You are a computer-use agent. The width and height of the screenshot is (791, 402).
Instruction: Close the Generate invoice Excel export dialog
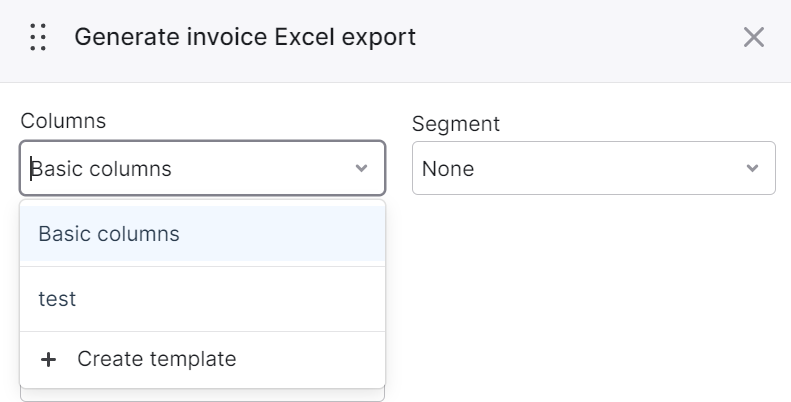point(754,37)
